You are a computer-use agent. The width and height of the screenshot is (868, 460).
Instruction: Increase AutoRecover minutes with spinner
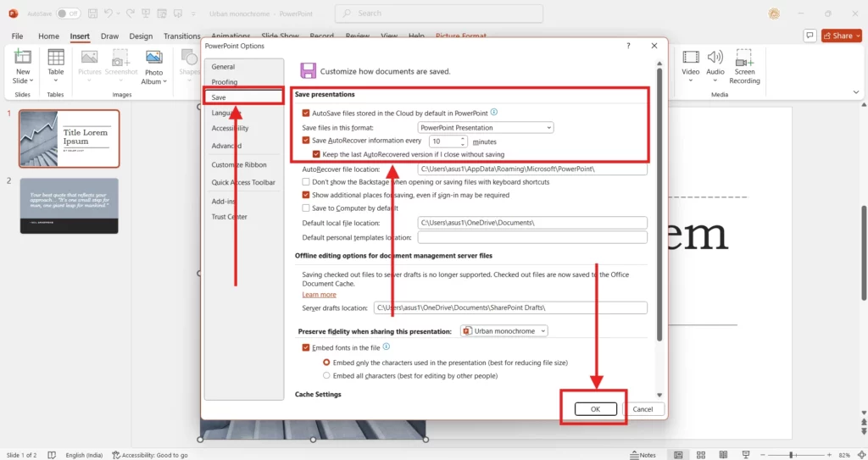(463, 138)
